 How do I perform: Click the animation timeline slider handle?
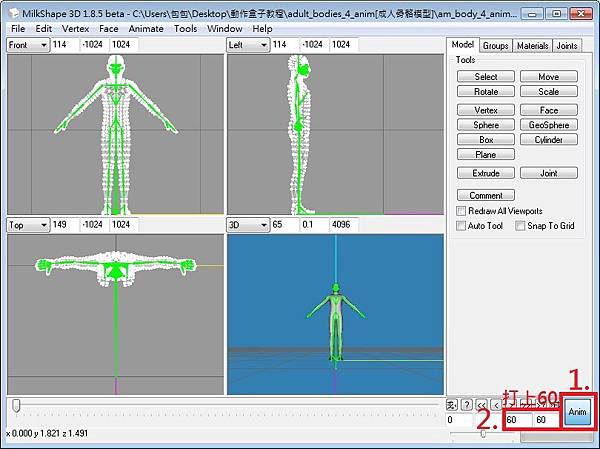(16, 406)
